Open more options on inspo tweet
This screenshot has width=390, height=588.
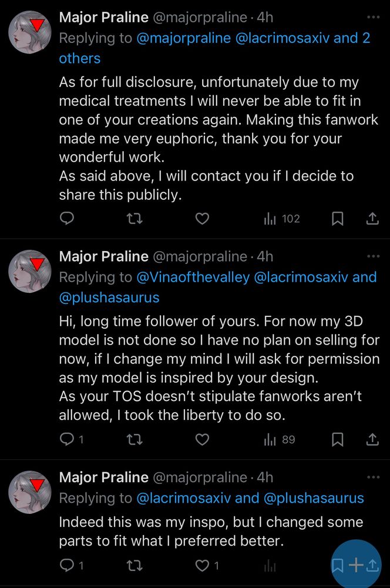pos(373,477)
